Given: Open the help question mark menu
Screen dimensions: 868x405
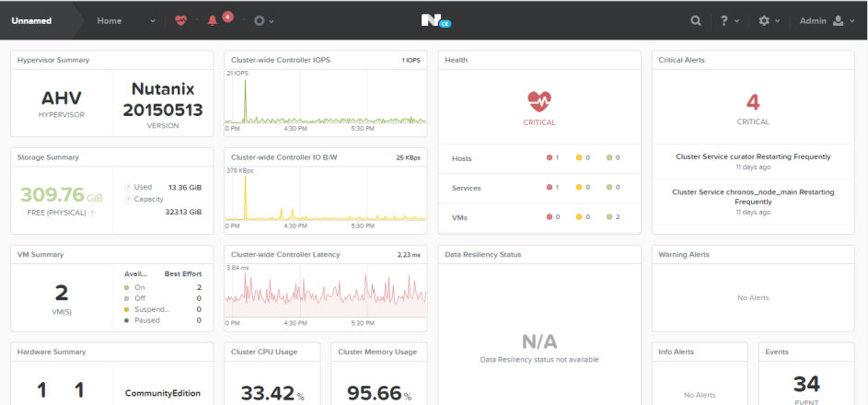Looking at the screenshot, I should 724,20.
